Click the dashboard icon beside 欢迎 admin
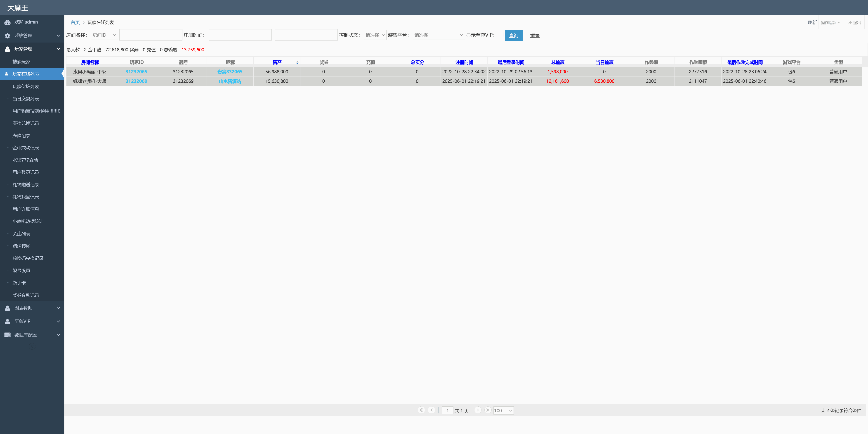This screenshot has width=868, height=434. [x=7, y=22]
